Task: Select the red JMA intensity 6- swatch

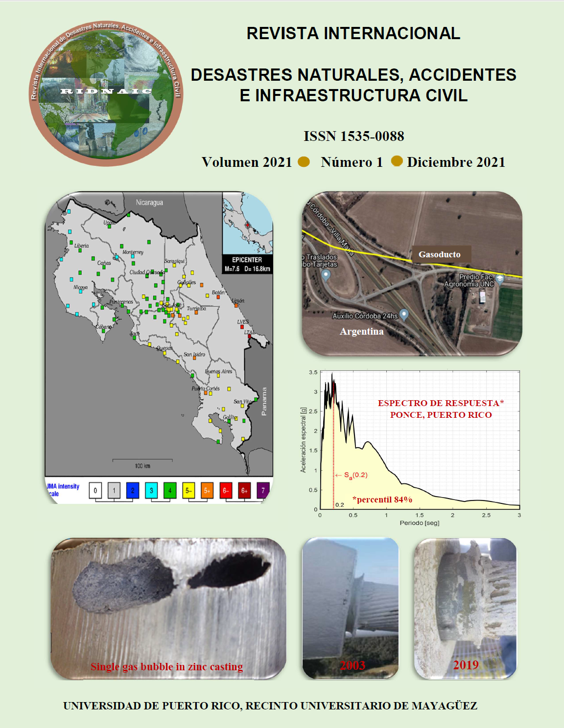Action: click(226, 490)
